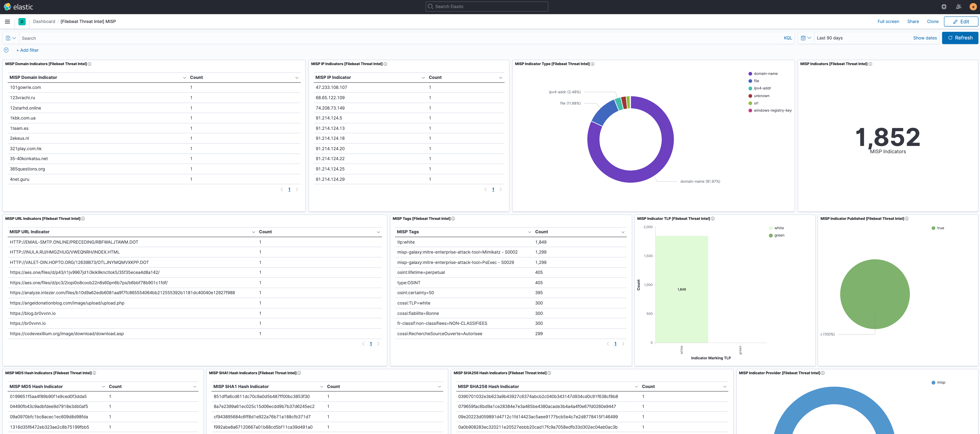Click the filter options icon beside Add filter
The height and width of the screenshot is (434, 980).
6,50
